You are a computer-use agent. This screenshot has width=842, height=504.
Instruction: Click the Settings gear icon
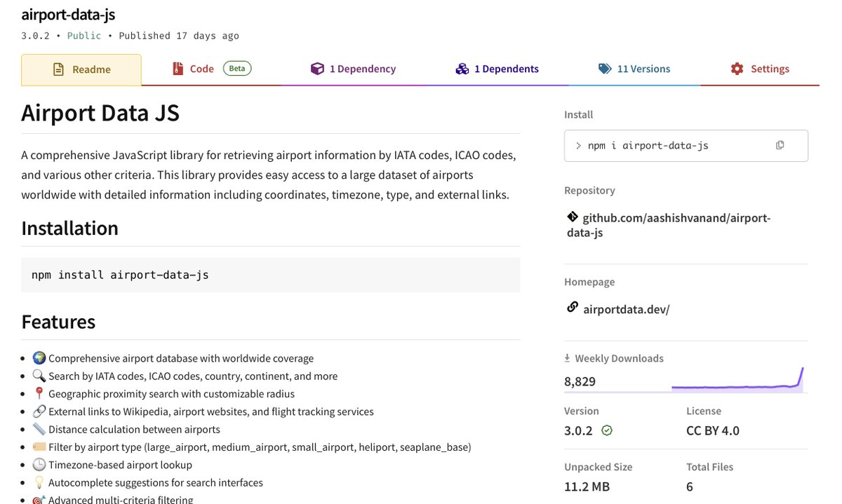tap(737, 69)
